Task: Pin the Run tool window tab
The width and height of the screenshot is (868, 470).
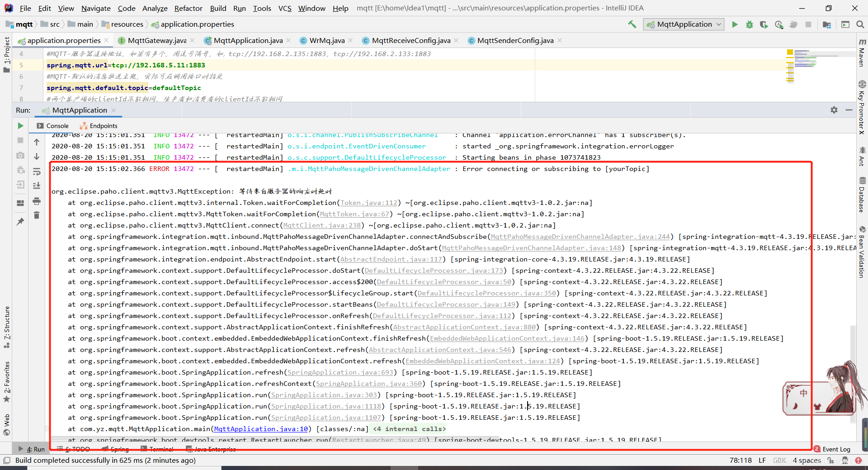Action: click(x=20, y=222)
